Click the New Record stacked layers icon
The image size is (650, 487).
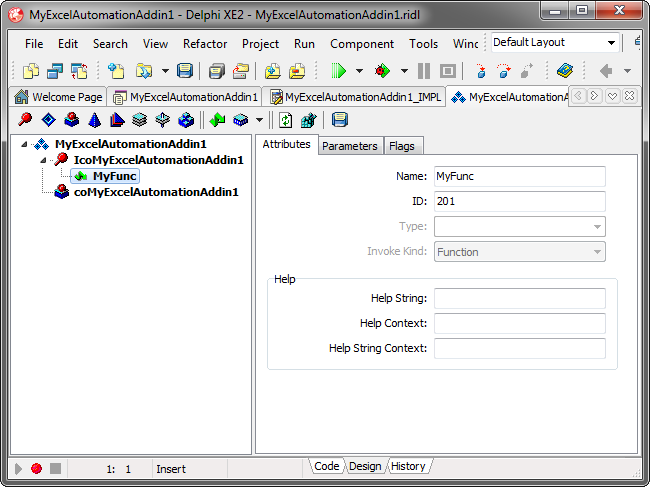click(140, 120)
